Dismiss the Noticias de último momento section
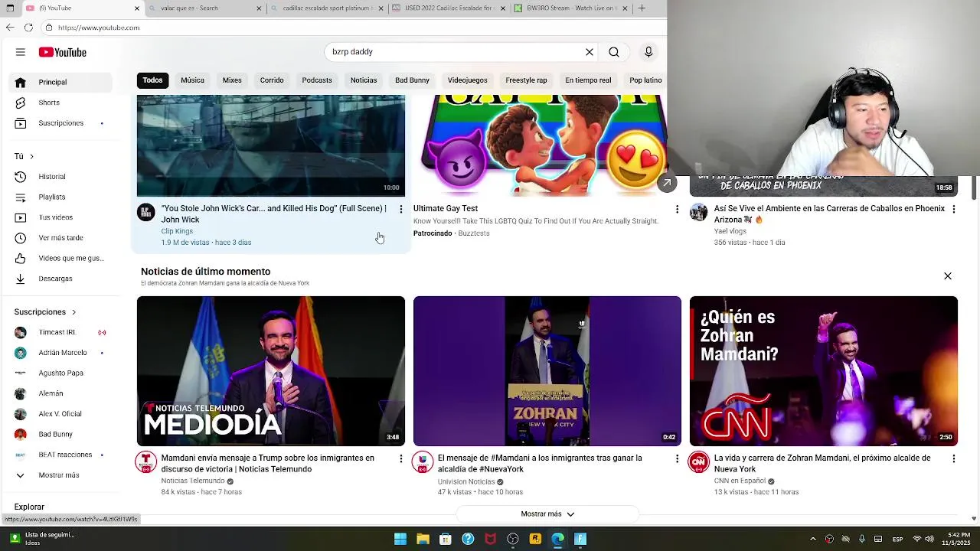 coord(948,276)
